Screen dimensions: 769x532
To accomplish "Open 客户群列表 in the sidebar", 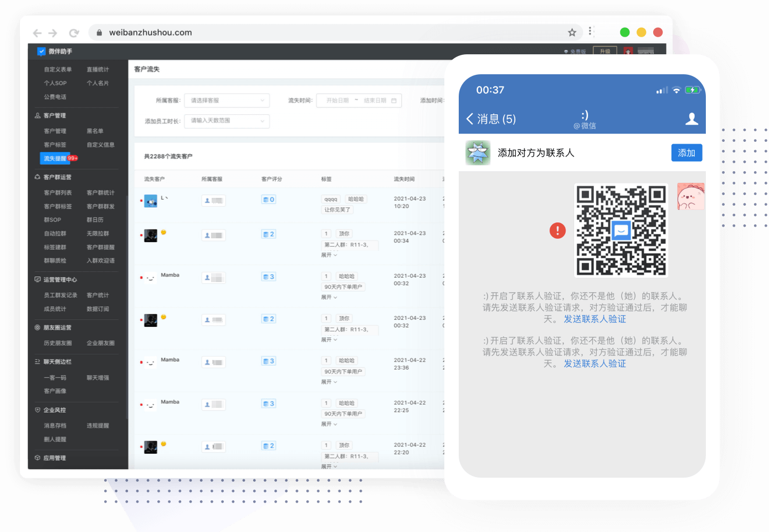I will [x=58, y=193].
